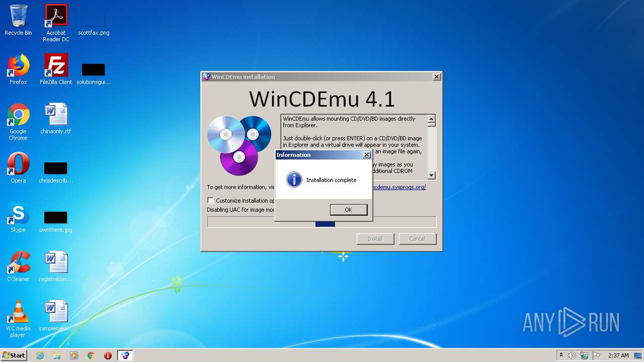Open Action Center flag icon

point(596,355)
